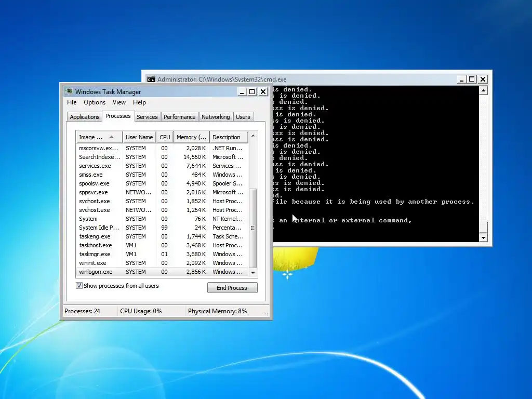This screenshot has height=399, width=532.
Task: Select the taskhost.exe process
Action: pos(162,245)
